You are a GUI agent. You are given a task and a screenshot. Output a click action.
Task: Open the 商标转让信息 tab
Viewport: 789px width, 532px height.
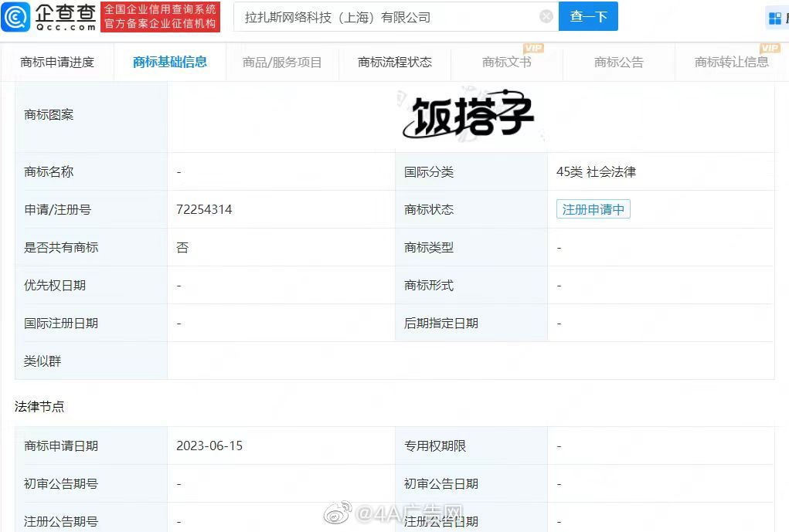(731, 63)
